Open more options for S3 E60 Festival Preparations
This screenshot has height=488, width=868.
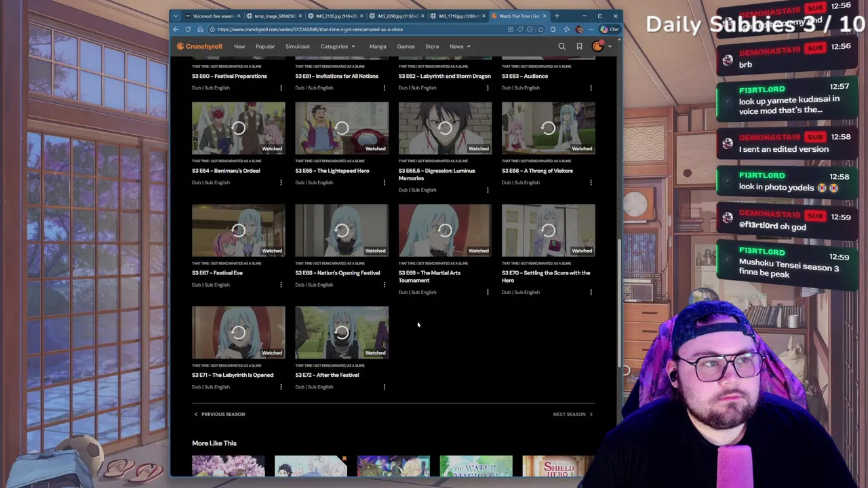tap(281, 87)
